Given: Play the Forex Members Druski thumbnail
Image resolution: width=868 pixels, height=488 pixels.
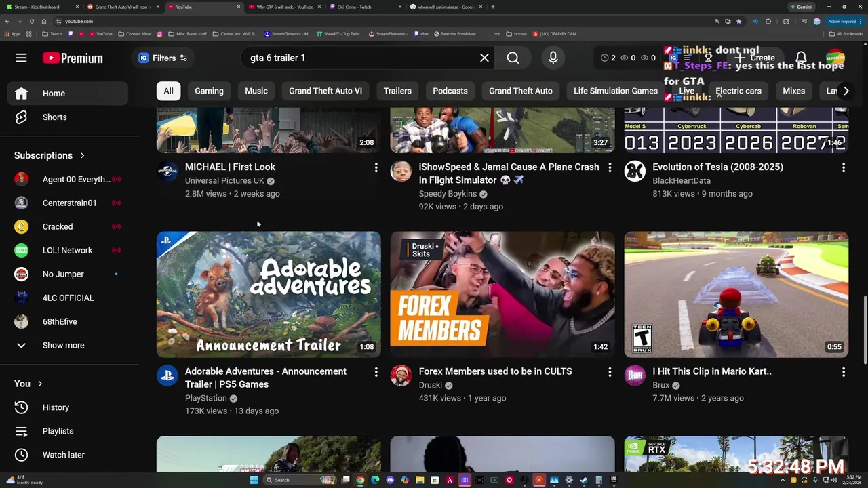Looking at the screenshot, I should click(x=502, y=294).
